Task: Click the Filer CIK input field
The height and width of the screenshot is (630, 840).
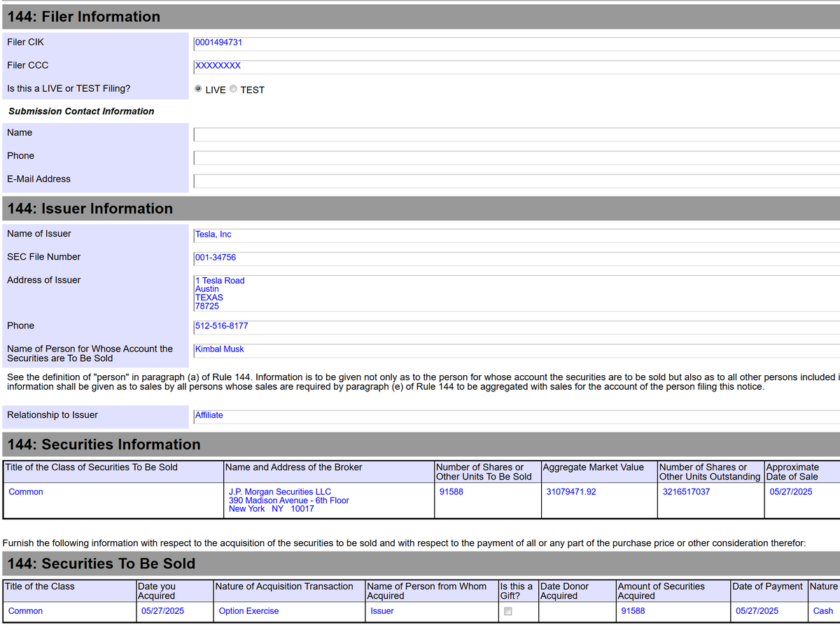Action: pyautogui.click(x=517, y=43)
